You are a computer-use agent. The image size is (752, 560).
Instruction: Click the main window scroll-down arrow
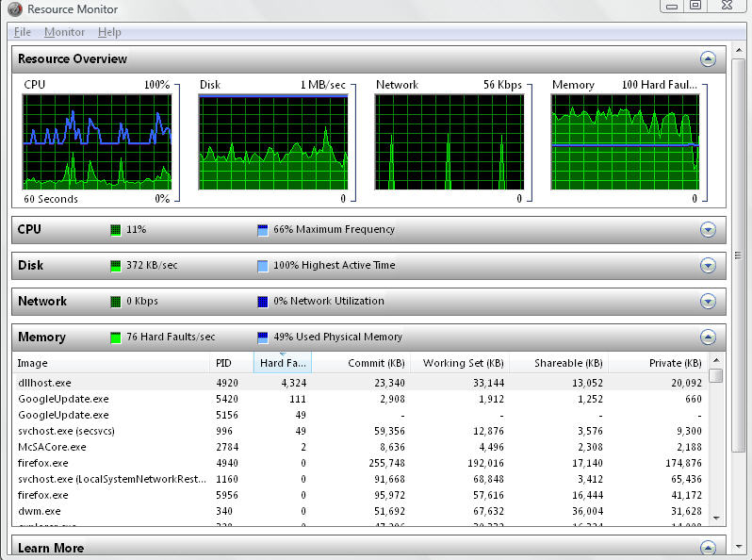(x=739, y=547)
